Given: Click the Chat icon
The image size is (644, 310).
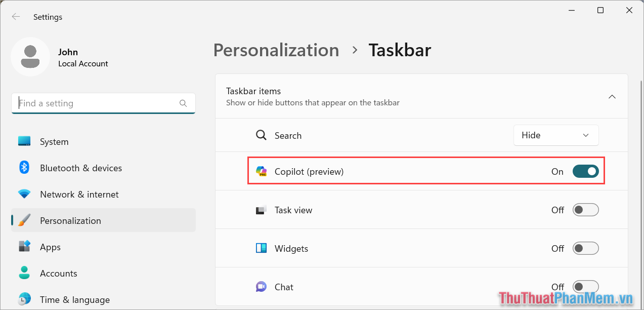Looking at the screenshot, I should click(x=261, y=286).
